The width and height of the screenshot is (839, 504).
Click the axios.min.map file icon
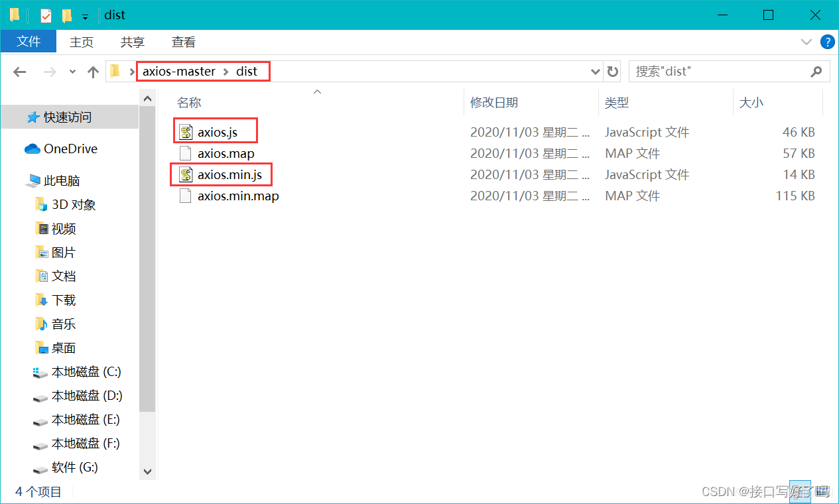[x=186, y=196]
